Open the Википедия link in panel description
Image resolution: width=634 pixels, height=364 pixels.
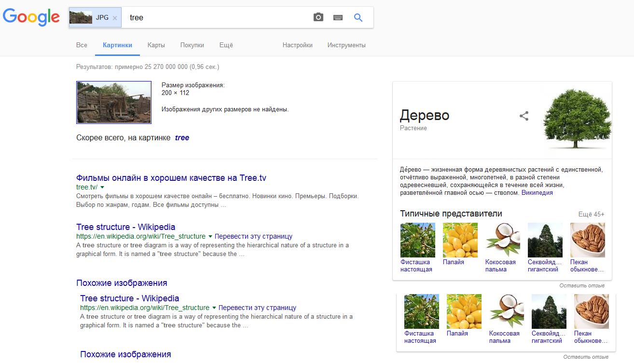537,193
